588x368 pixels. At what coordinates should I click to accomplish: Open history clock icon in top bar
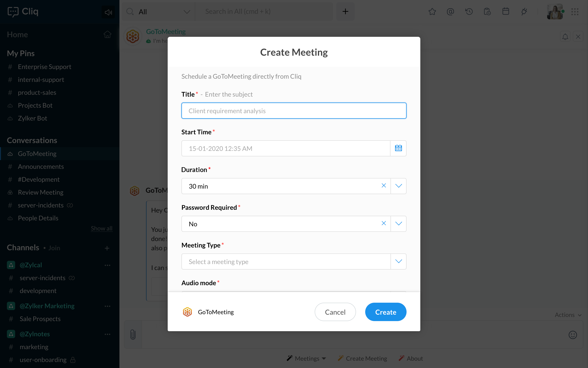tap(469, 11)
